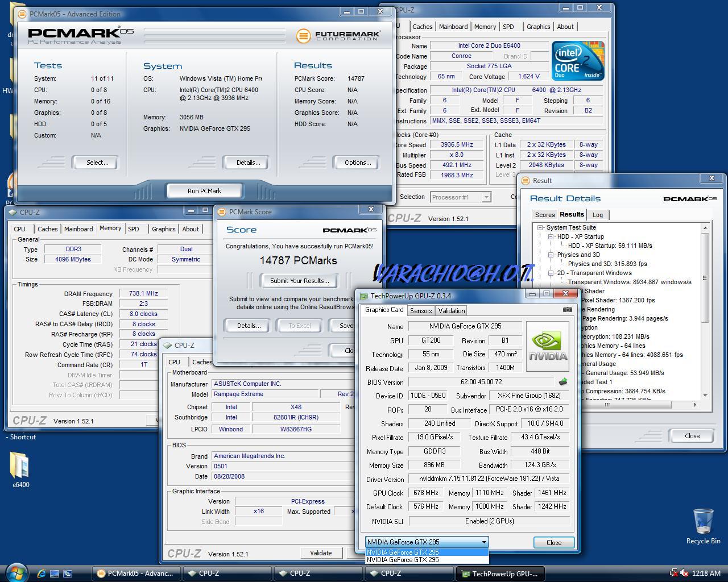Choose the unhighlighted GTX 295 dropdown entry

coord(427,560)
